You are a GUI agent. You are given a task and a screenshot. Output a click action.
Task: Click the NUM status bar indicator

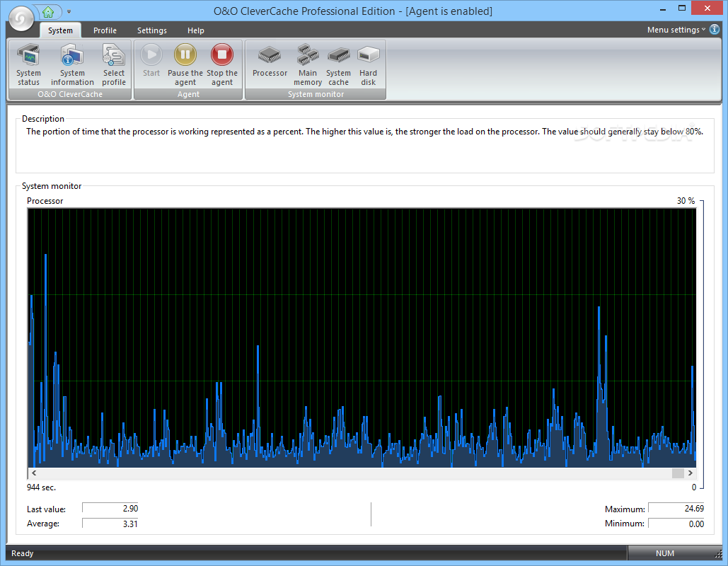pyautogui.click(x=665, y=553)
